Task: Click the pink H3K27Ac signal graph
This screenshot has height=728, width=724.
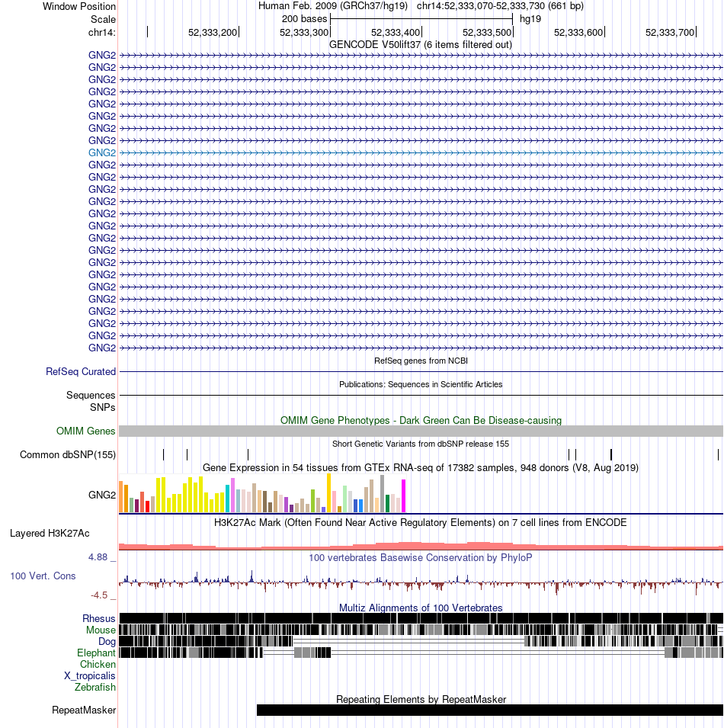Action: [x=421, y=546]
